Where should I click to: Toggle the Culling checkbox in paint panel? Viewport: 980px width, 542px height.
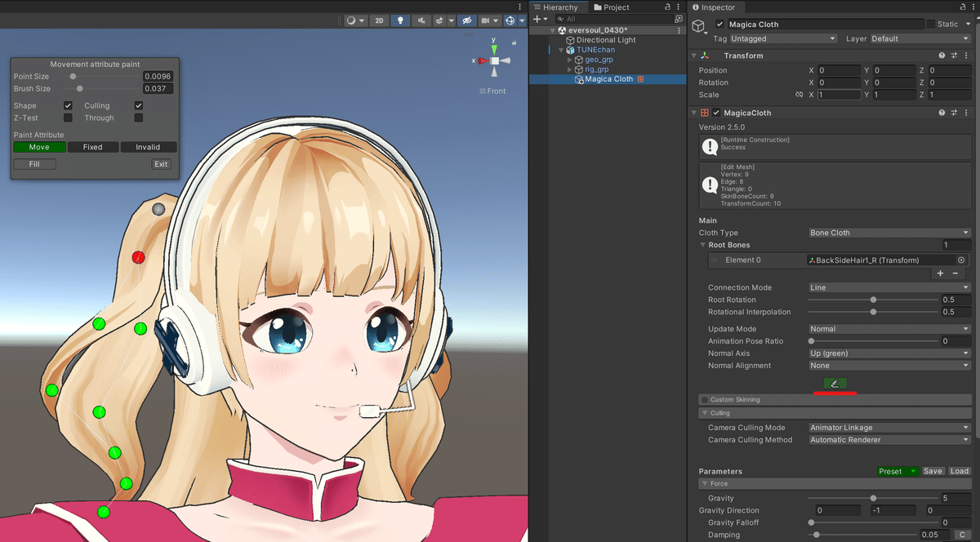[x=139, y=106]
